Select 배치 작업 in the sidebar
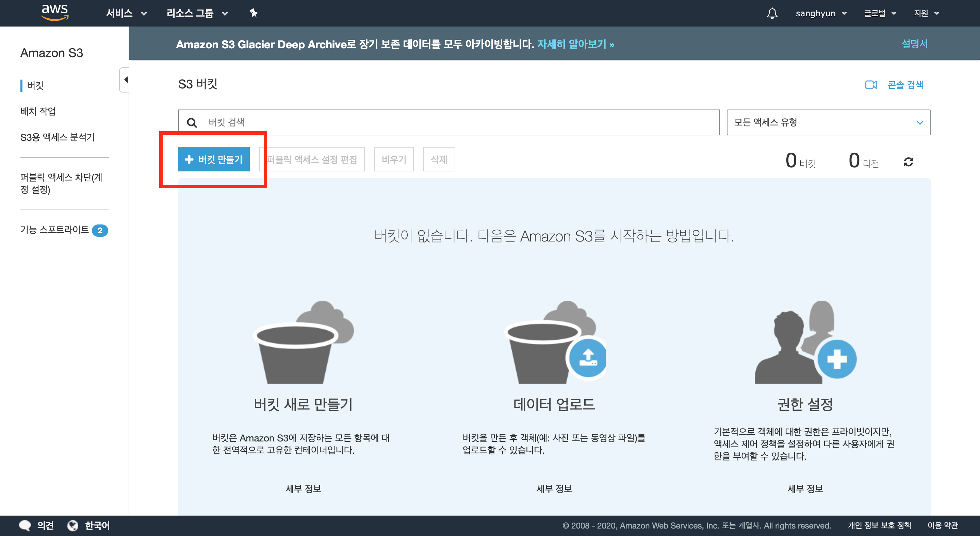This screenshot has height=536, width=980. pyautogui.click(x=38, y=111)
